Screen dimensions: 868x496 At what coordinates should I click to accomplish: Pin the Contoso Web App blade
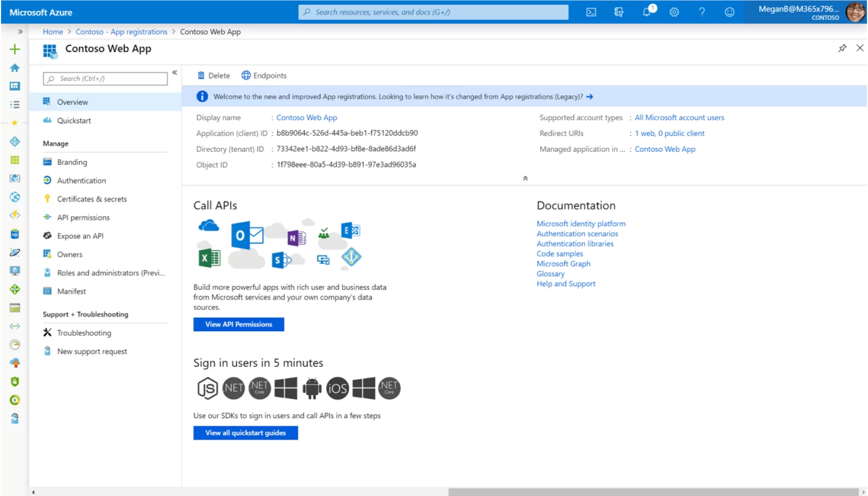(842, 48)
